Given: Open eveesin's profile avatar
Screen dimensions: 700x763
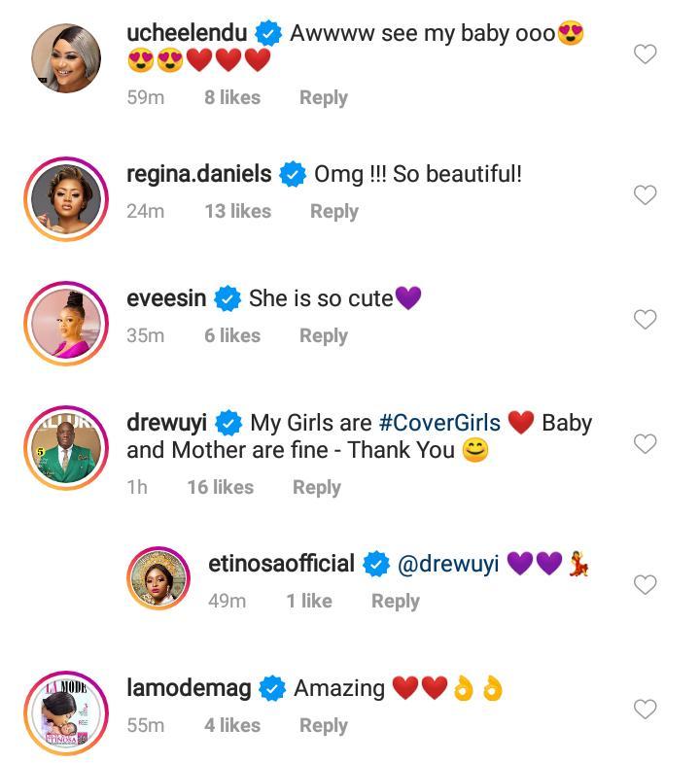Looking at the screenshot, I should point(66,323).
